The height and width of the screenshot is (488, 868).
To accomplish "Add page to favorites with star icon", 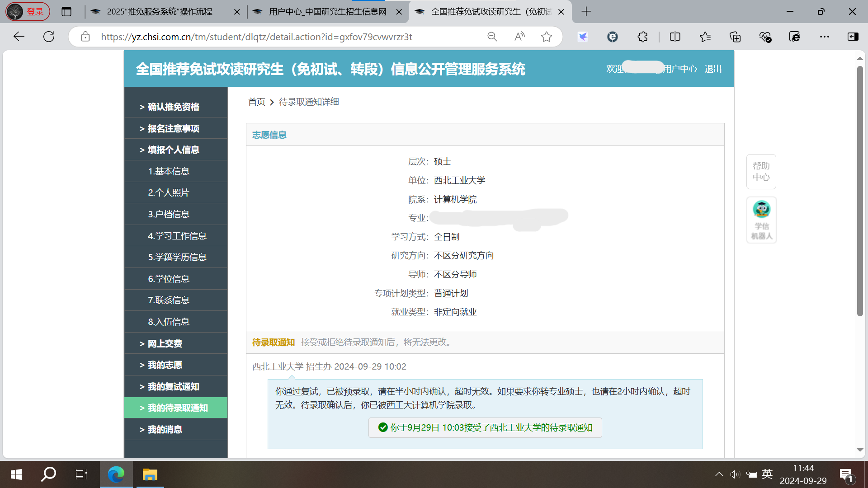I will (x=547, y=37).
